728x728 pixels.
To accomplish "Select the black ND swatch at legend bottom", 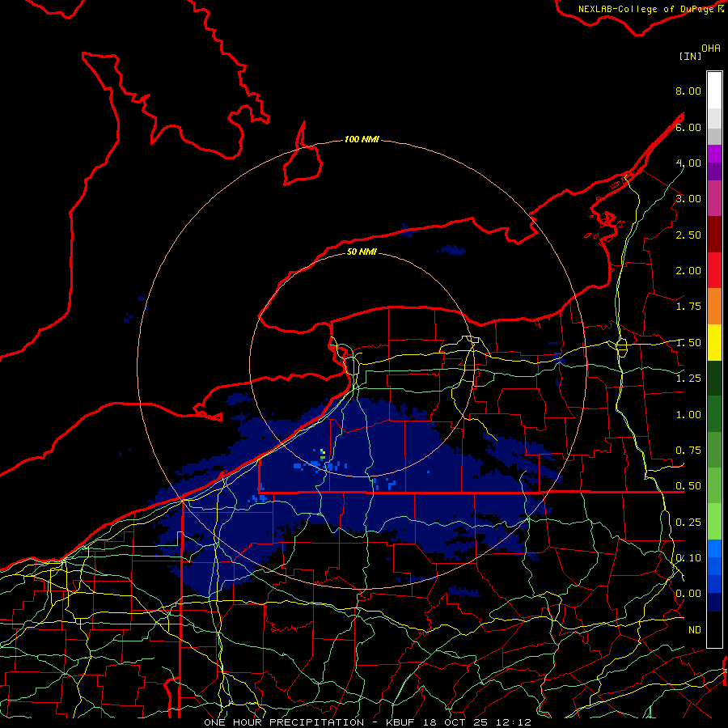I will tap(714, 629).
